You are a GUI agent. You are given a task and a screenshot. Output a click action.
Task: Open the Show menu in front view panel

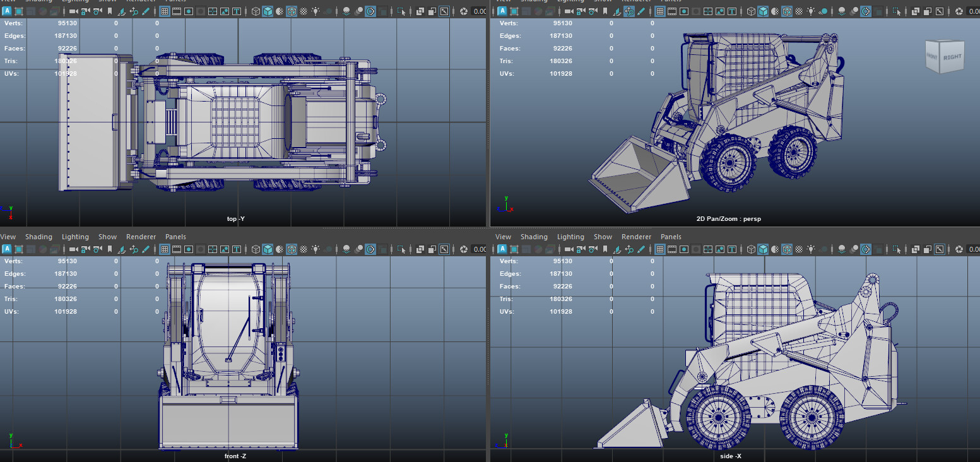pos(107,237)
